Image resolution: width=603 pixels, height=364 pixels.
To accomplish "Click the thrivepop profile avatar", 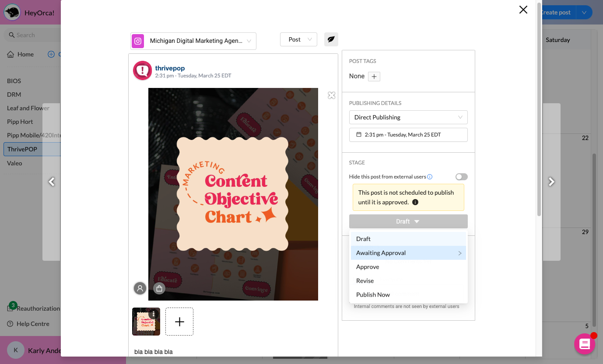I will [142, 71].
